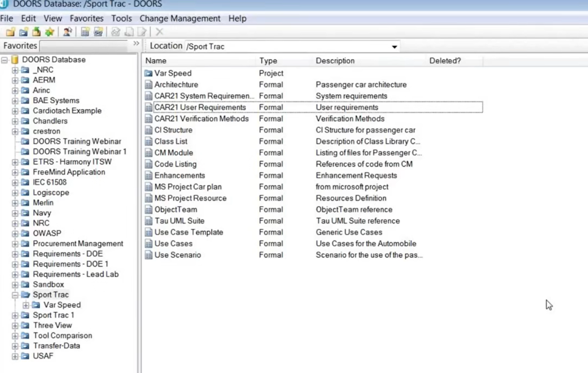The width and height of the screenshot is (588, 373).
Task: Click the open exclusive edit pencil icon
Action: 142,32
